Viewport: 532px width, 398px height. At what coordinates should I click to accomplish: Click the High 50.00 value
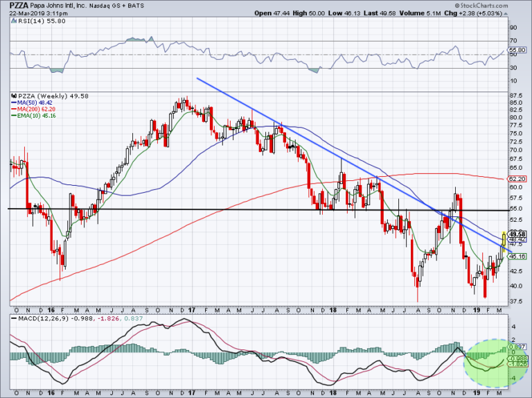pyautogui.click(x=309, y=13)
